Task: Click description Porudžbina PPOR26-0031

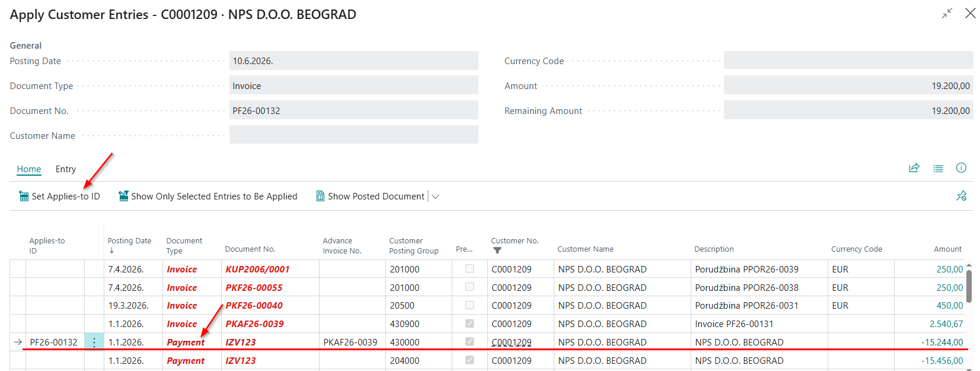Action: pos(746,305)
